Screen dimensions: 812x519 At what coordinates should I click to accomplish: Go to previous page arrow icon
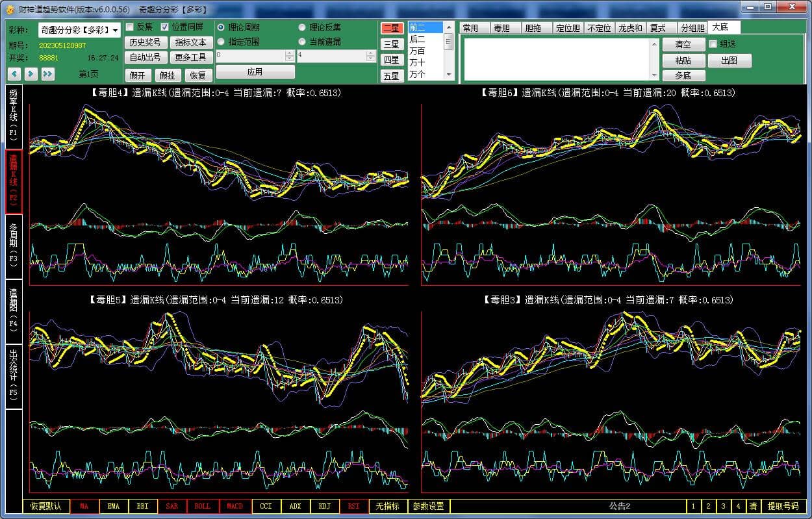14,74
